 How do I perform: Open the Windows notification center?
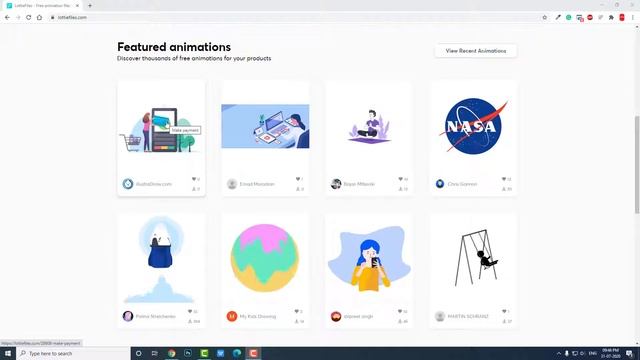tap(629, 353)
